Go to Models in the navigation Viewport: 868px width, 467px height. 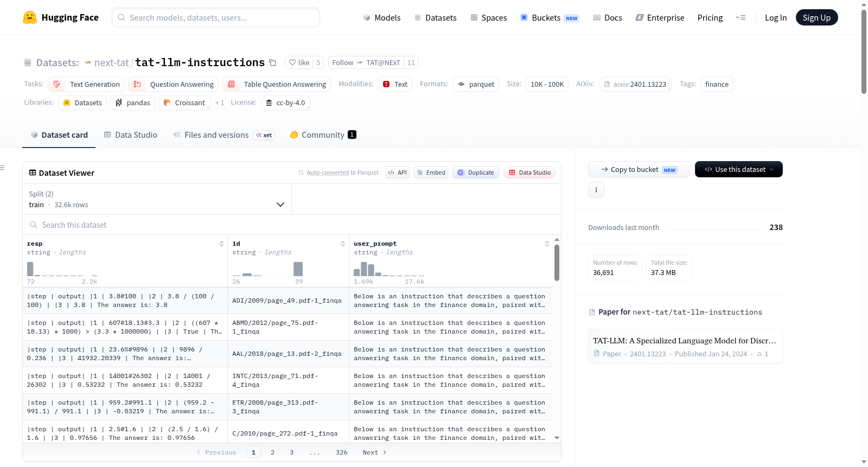382,17
